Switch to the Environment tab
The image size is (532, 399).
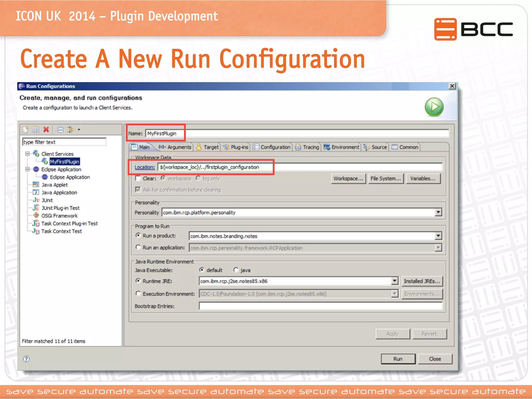pyautogui.click(x=342, y=147)
